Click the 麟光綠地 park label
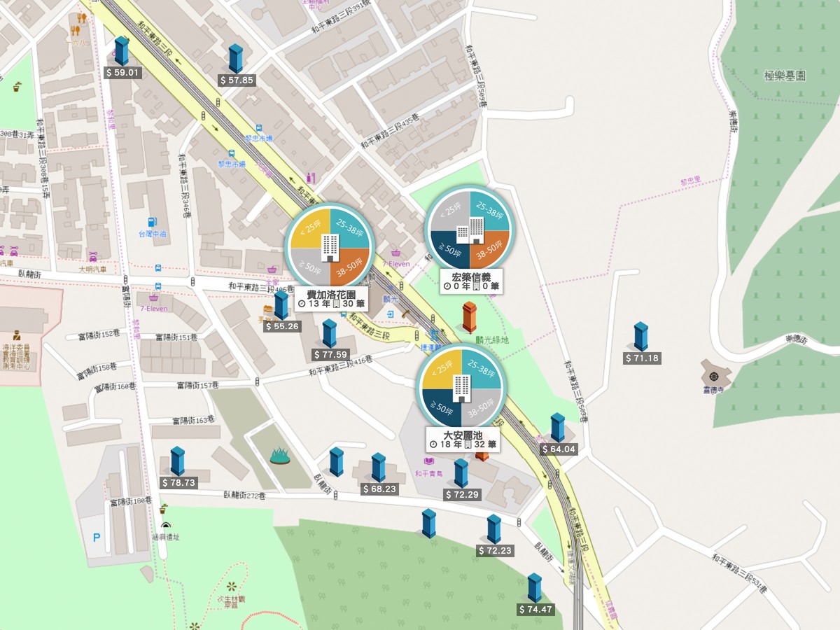This screenshot has height=630, width=840. point(492,341)
